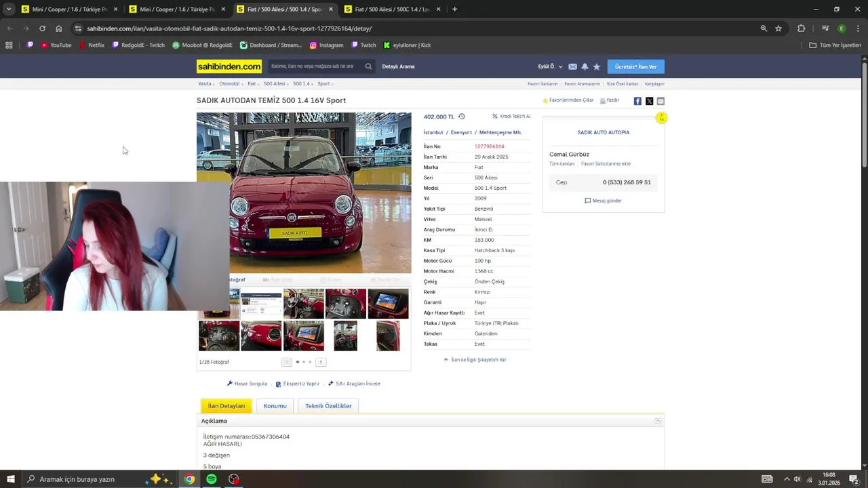Select the İlan Detayları tab
The width and height of the screenshot is (868, 488).
(226, 406)
